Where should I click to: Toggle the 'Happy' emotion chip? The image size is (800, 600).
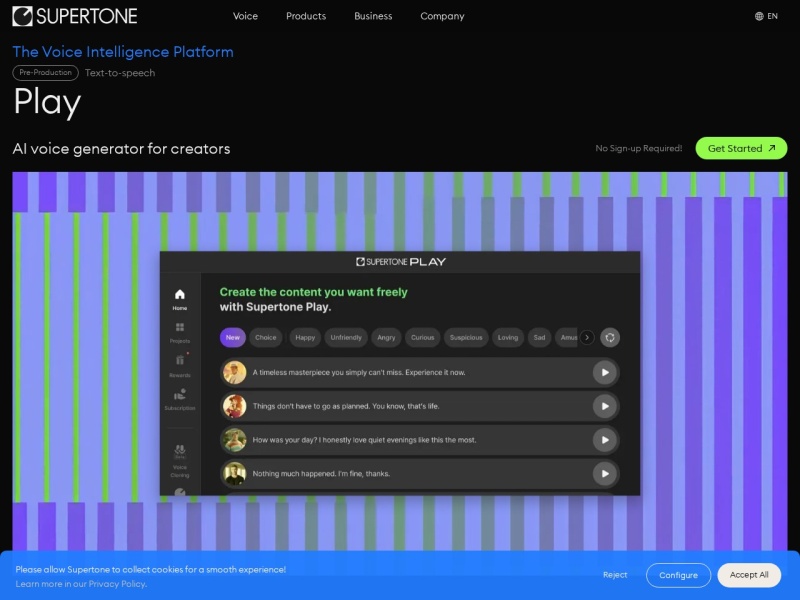tap(305, 337)
